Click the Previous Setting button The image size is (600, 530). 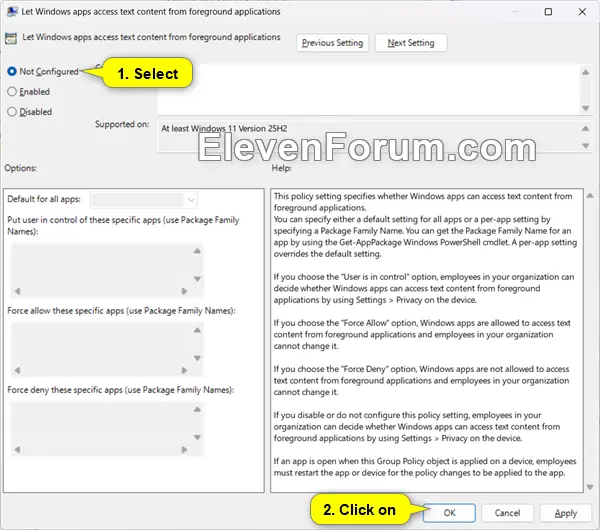pos(332,42)
